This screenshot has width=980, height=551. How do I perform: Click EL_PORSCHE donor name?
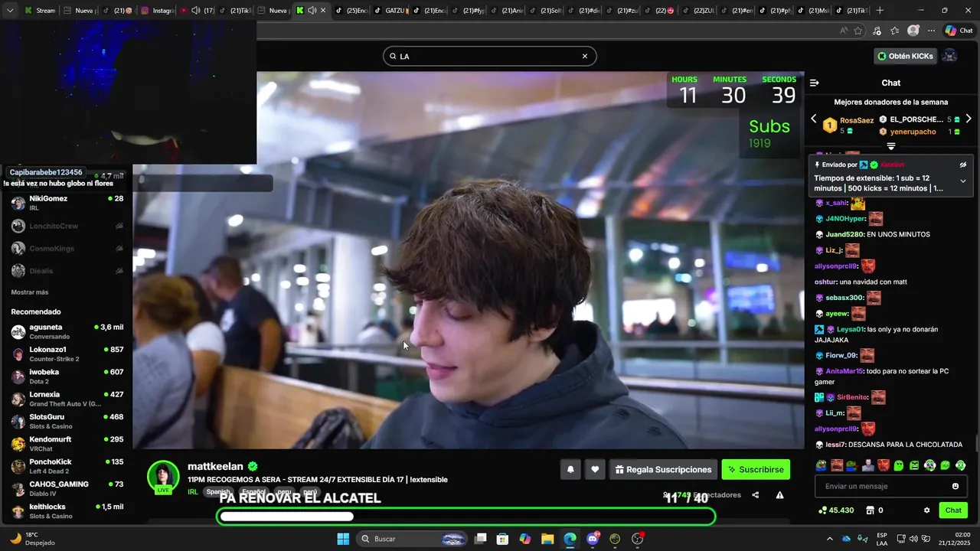click(x=916, y=119)
